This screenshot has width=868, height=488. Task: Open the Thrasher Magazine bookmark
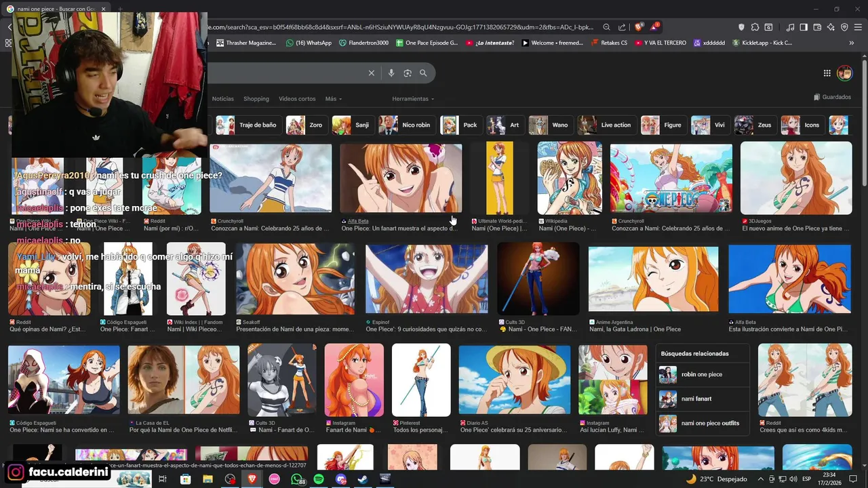tap(246, 43)
